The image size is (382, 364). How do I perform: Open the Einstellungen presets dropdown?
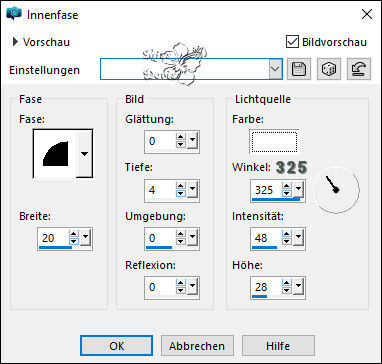click(x=275, y=69)
